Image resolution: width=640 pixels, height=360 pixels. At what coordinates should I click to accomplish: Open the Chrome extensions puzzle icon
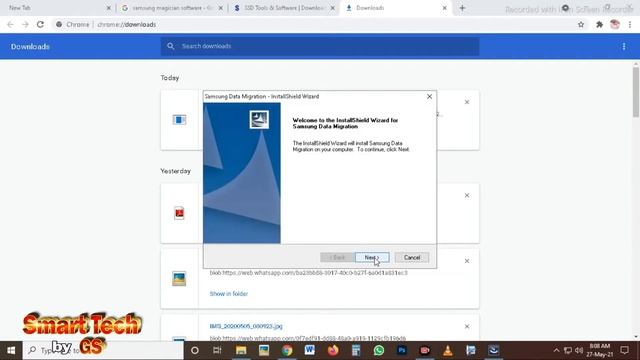pos(599,24)
